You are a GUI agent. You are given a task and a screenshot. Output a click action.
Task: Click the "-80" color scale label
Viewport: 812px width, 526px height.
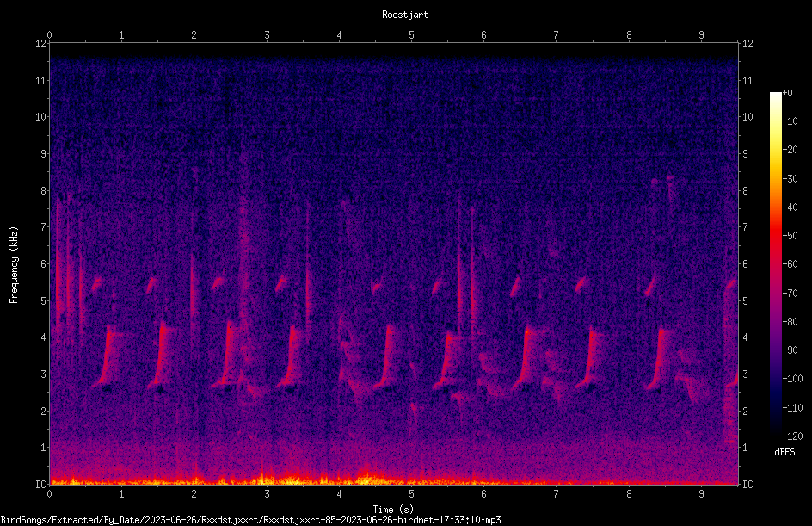pos(790,322)
